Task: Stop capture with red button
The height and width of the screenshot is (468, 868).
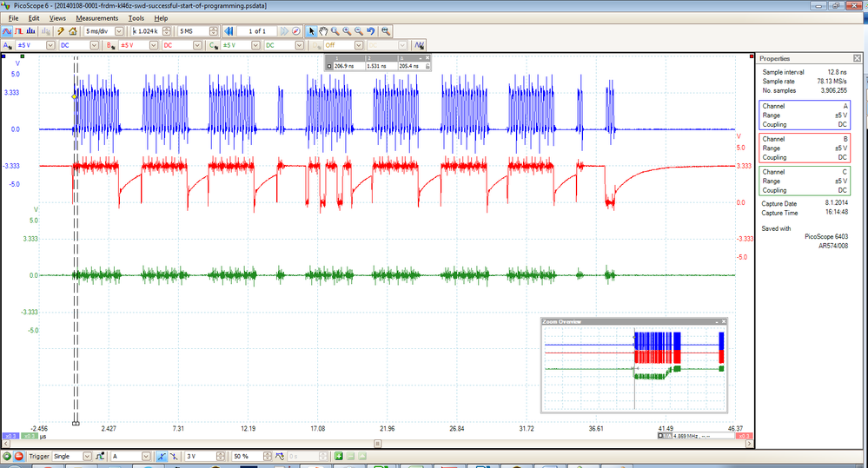Action: coord(19,457)
